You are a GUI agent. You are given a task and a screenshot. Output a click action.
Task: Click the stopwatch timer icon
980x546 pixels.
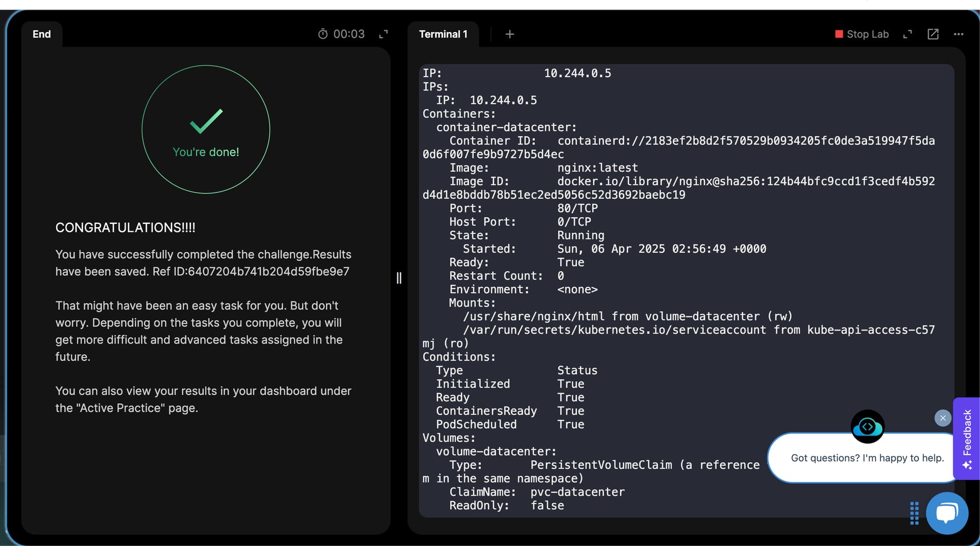pos(323,34)
